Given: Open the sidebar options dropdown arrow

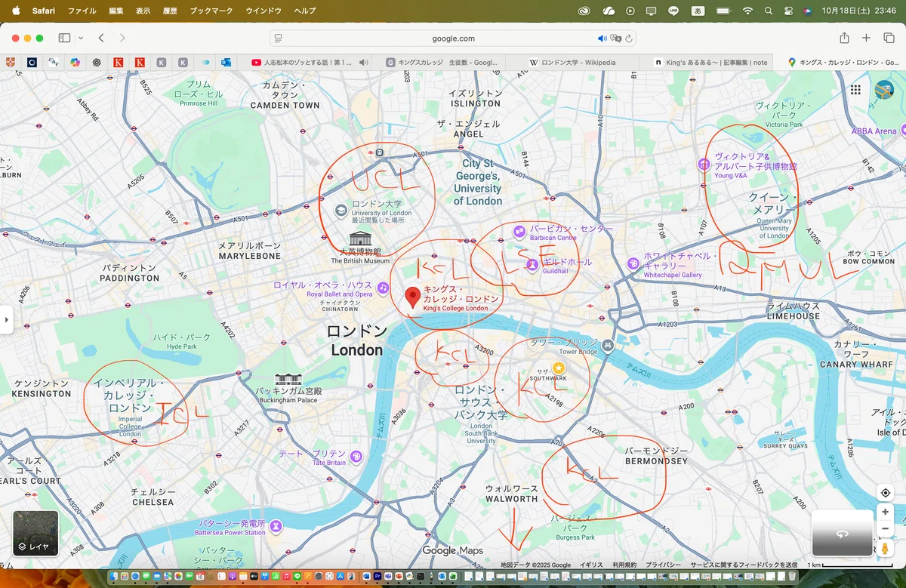Looking at the screenshot, I should tap(81, 38).
